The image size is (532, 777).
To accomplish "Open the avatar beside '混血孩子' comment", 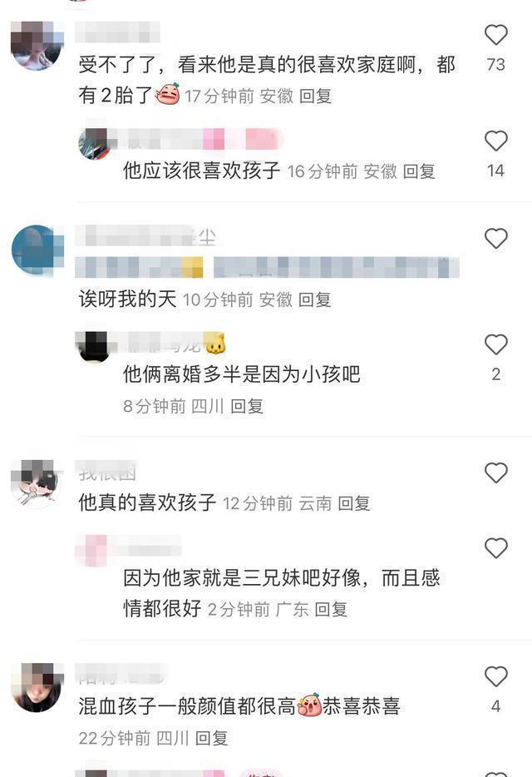I will tap(37, 688).
